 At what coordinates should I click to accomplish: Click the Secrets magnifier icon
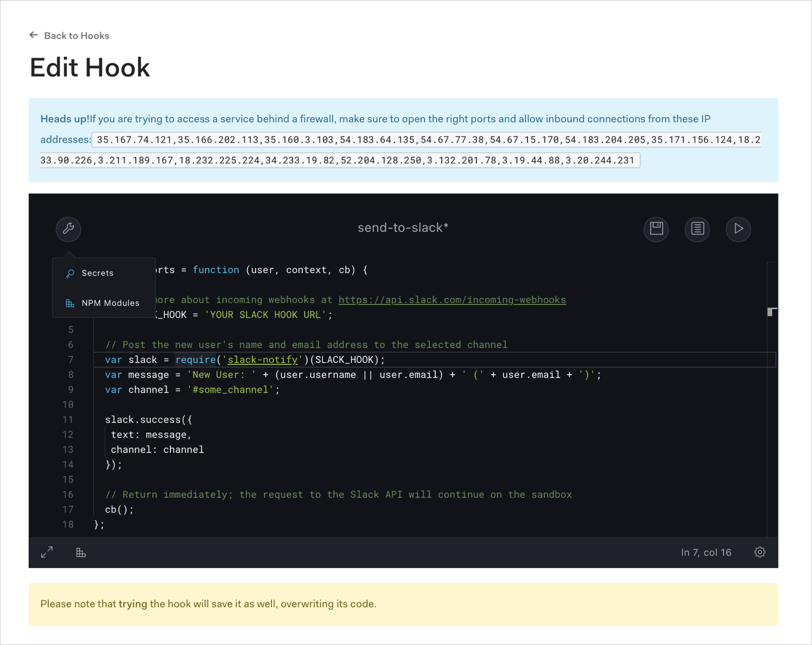pyautogui.click(x=70, y=273)
